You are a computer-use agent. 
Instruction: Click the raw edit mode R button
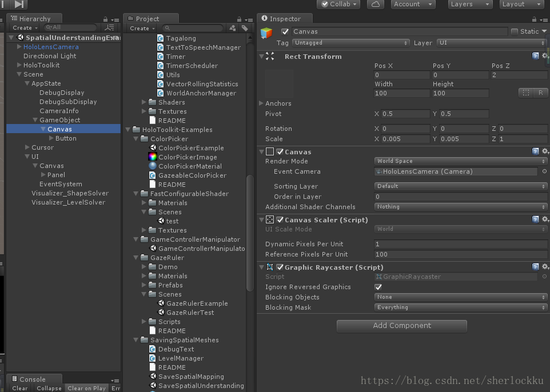540,93
